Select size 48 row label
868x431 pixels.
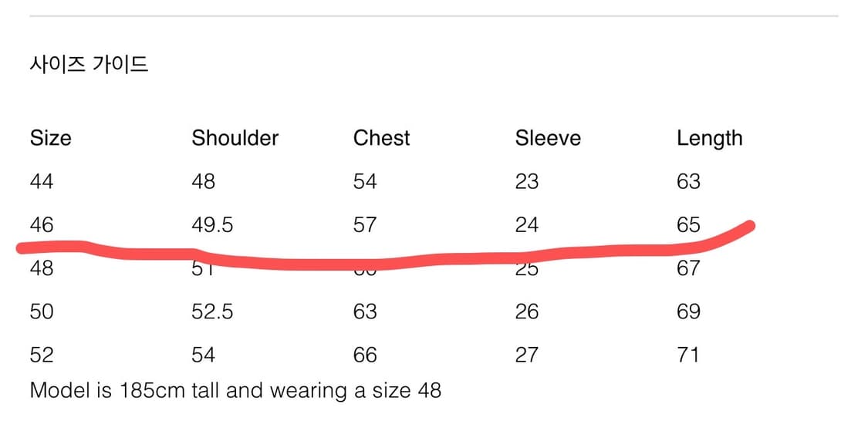pyautogui.click(x=42, y=268)
